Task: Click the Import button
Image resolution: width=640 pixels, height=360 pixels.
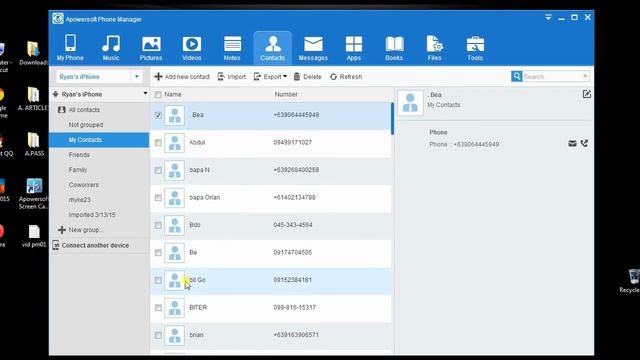Action: point(231,77)
